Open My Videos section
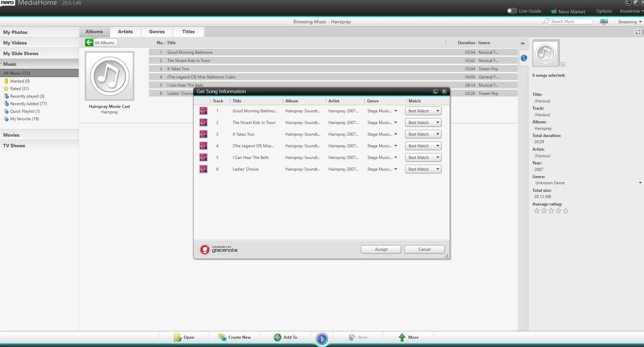The width and height of the screenshot is (644, 347). click(x=39, y=43)
